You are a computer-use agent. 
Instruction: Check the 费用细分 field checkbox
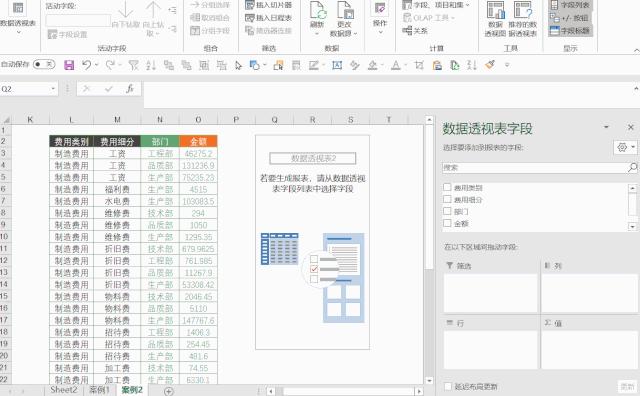click(447, 199)
